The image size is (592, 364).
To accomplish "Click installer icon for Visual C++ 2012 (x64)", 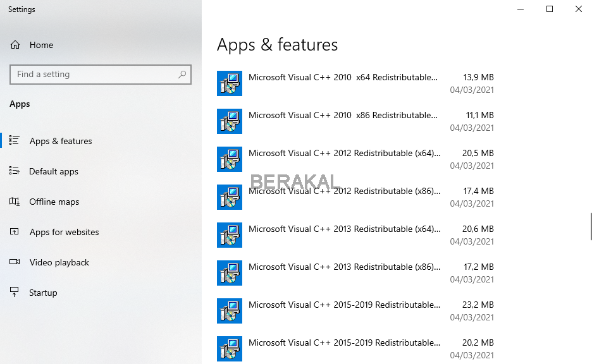I will point(230,159).
